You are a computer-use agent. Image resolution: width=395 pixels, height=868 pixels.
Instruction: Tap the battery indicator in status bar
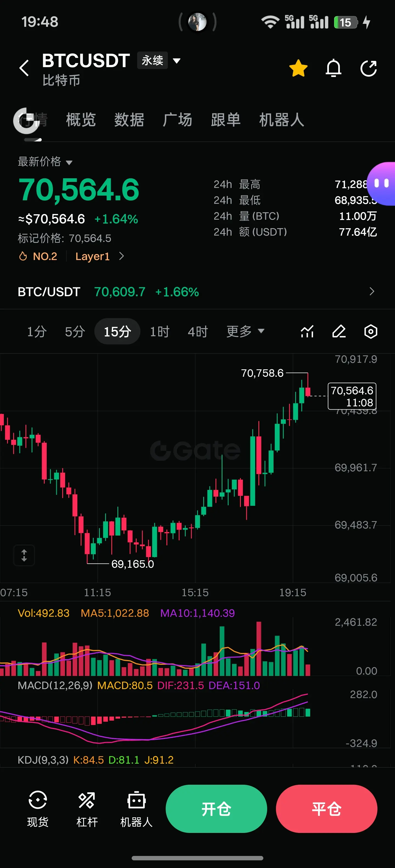click(x=345, y=22)
